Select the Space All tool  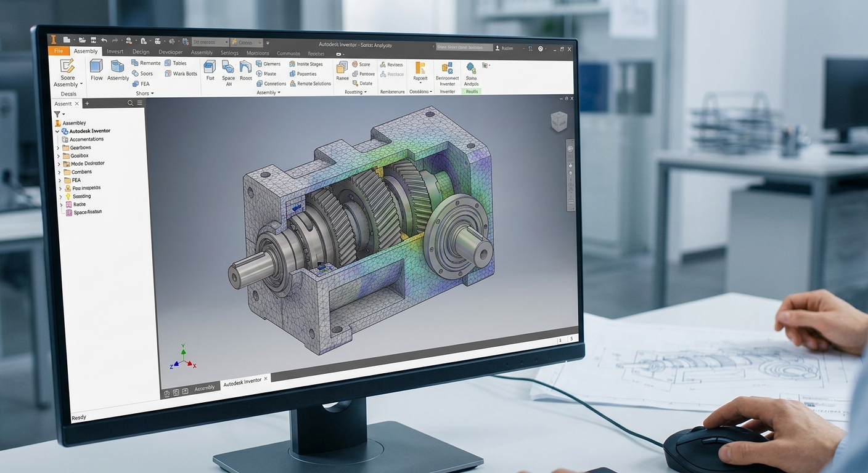point(228,73)
